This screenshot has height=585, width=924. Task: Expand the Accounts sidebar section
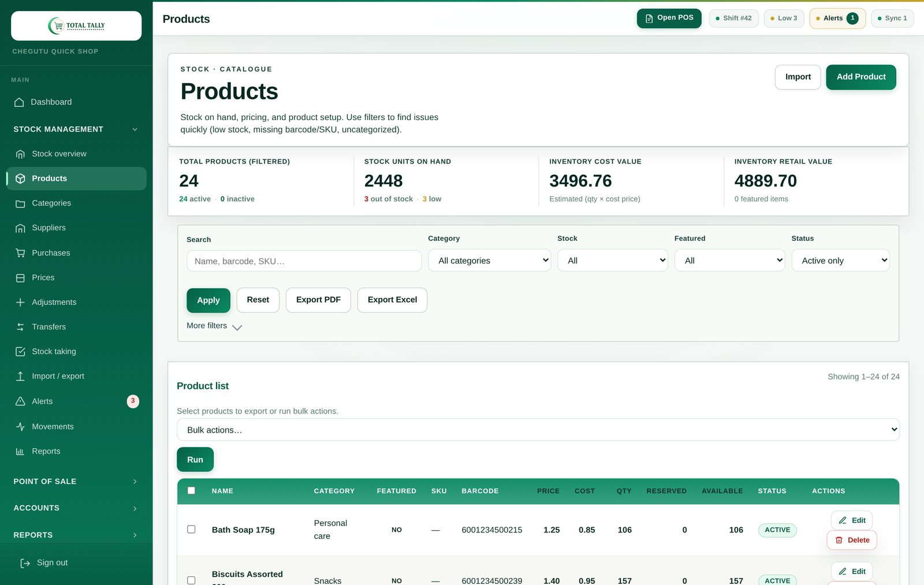[x=76, y=508]
